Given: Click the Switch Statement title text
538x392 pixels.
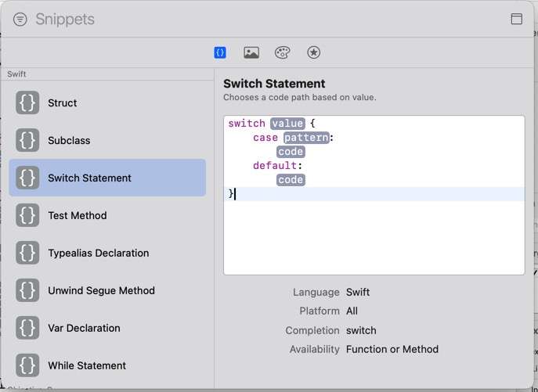Looking at the screenshot, I should [274, 84].
